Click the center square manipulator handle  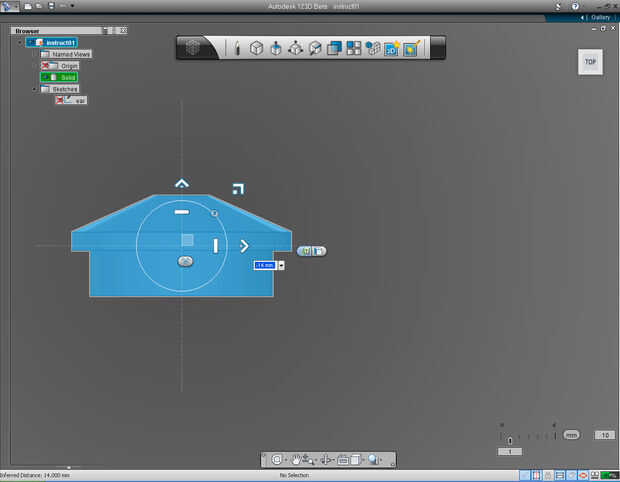coord(187,240)
